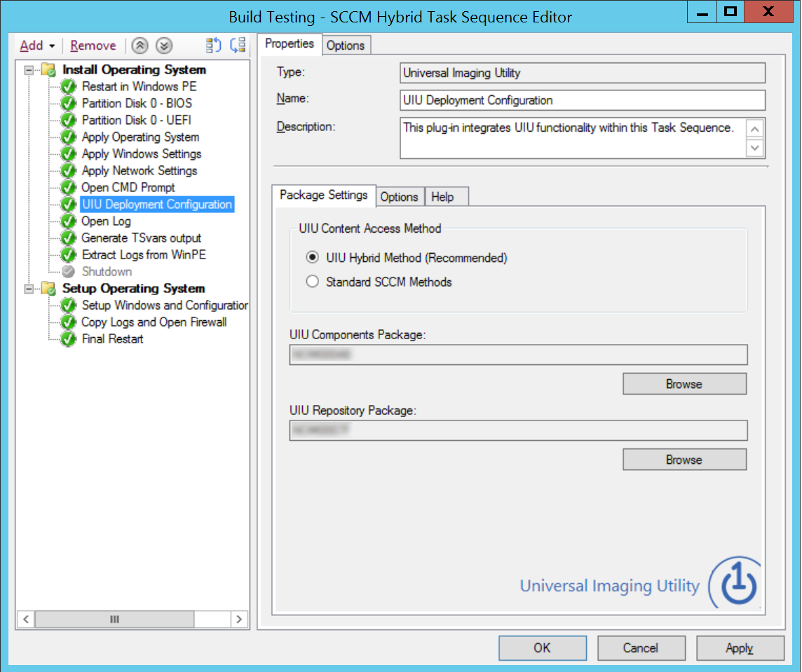
Task: Click the Description scroll up arrow
Action: tap(755, 128)
